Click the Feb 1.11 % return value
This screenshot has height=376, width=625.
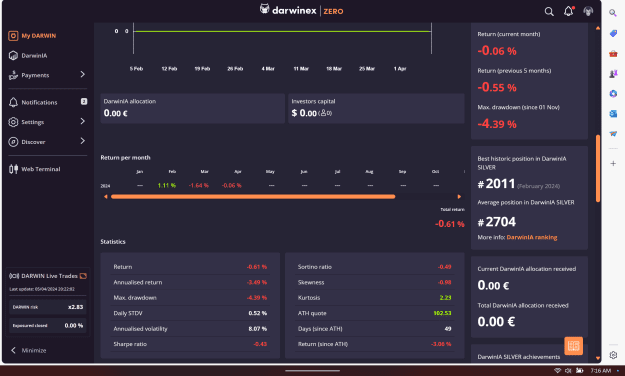pos(167,185)
